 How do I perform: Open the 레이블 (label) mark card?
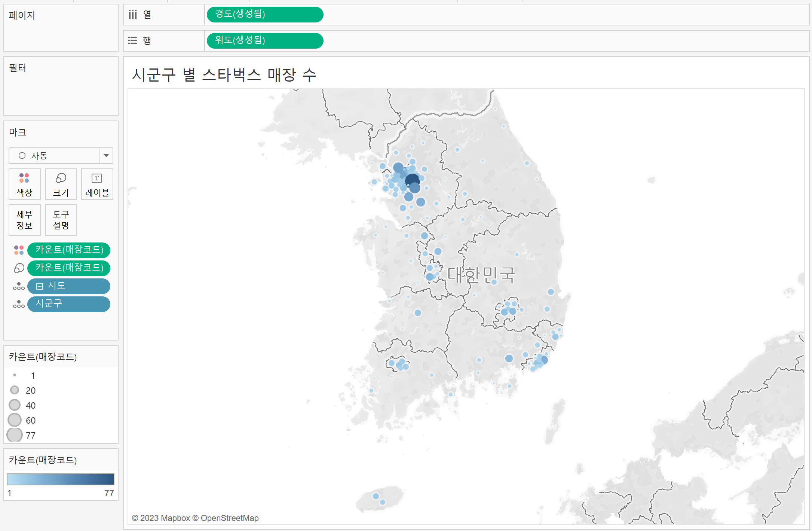[x=97, y=184]
